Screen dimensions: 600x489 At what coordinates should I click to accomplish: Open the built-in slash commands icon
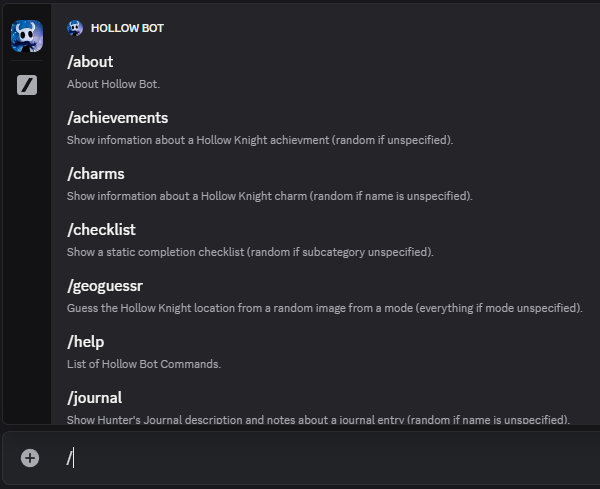coord(27,85)
